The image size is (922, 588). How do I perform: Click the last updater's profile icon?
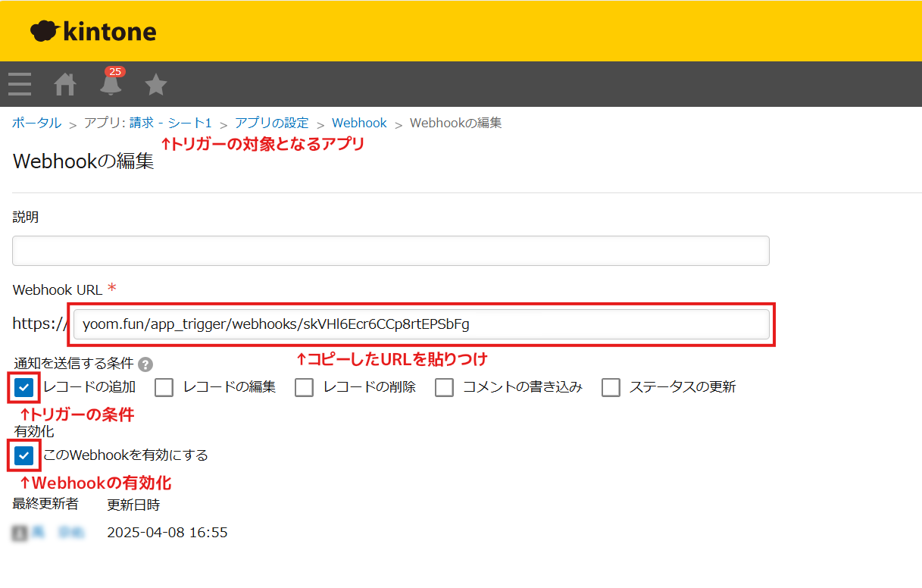click(x=20, y=533)
